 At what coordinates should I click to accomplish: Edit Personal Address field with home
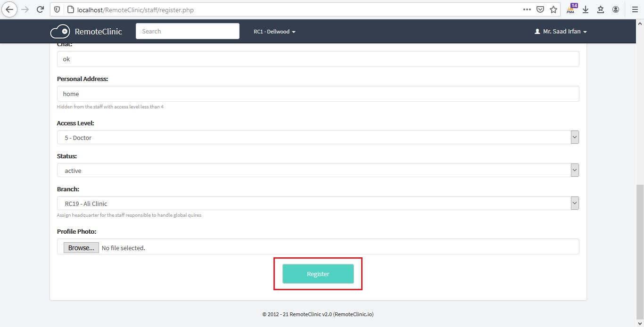[x=318, y=94]
